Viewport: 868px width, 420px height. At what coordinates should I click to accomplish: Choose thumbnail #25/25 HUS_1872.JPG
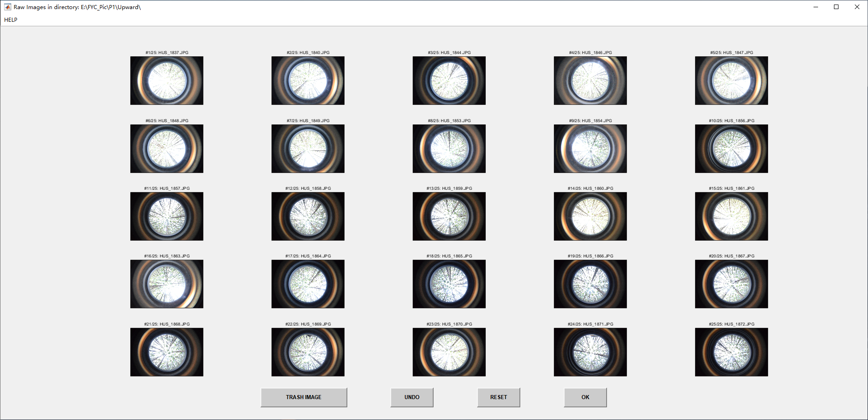coord(731,352)
